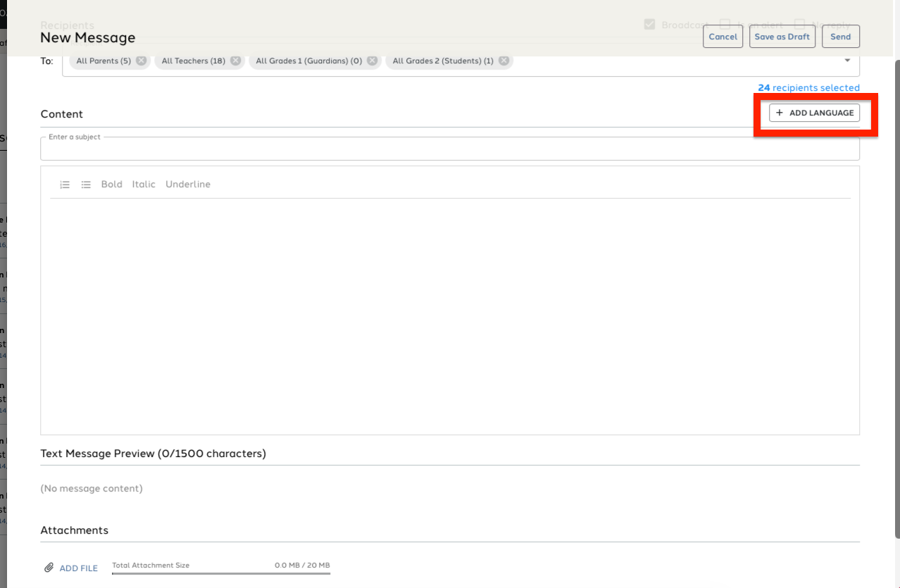The width and height of the screenshot is (900, 588).
Task: Expand the To recipients dropdown arrow
Action: point(847,61)
